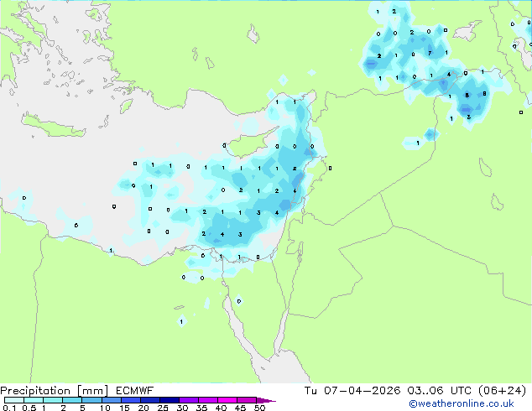Viewport: 532px width, 411px height.
Task: Click the legend label "0.1"
Action: pyautogui.click(x=9, y=408)
